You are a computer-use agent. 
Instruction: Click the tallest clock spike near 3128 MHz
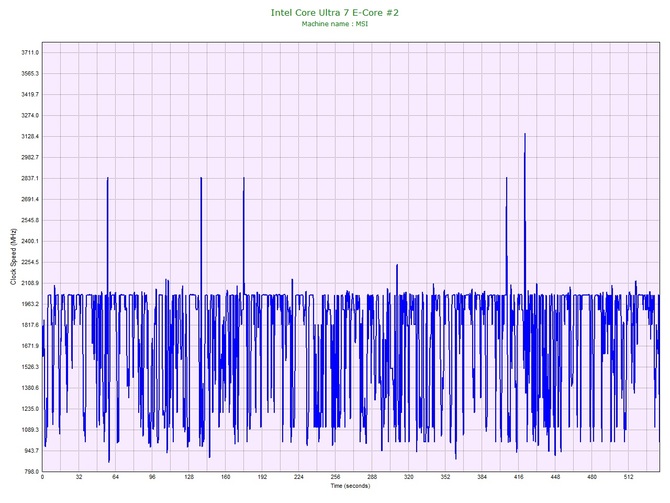(x=525, y=214)
